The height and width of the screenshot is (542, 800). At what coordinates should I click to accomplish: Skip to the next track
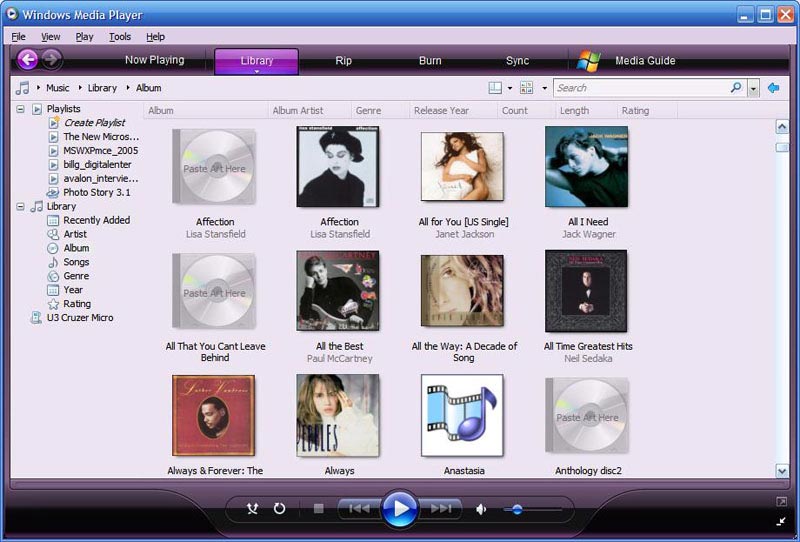coord(440,508)
